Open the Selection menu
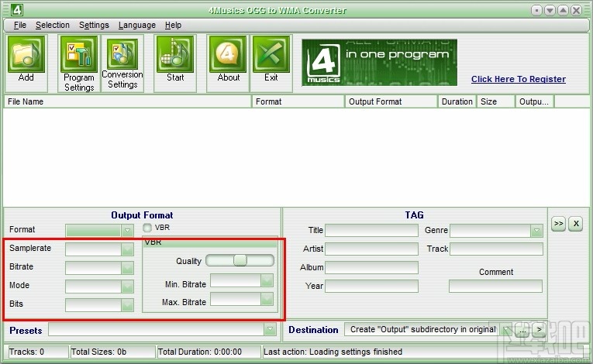Screen dimensions: 593x364 [x=53, y=25]
